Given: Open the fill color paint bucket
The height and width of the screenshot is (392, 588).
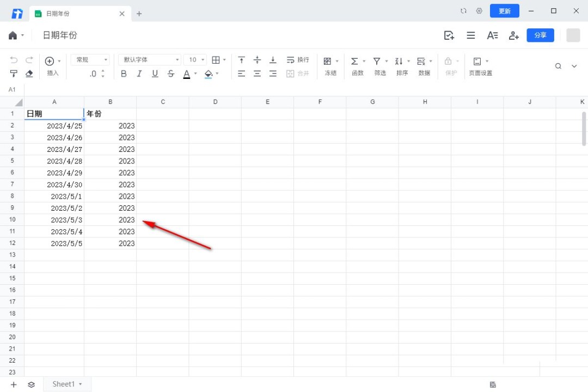Looking at the screenshot, I should (x=208, y=73).
